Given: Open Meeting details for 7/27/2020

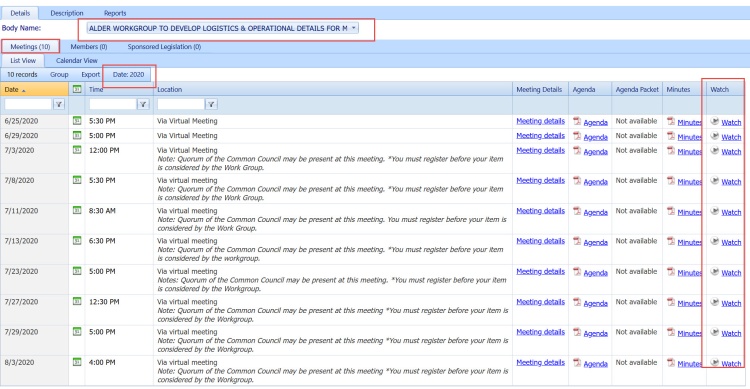Looking at the screenshot, I should point(540,301).
